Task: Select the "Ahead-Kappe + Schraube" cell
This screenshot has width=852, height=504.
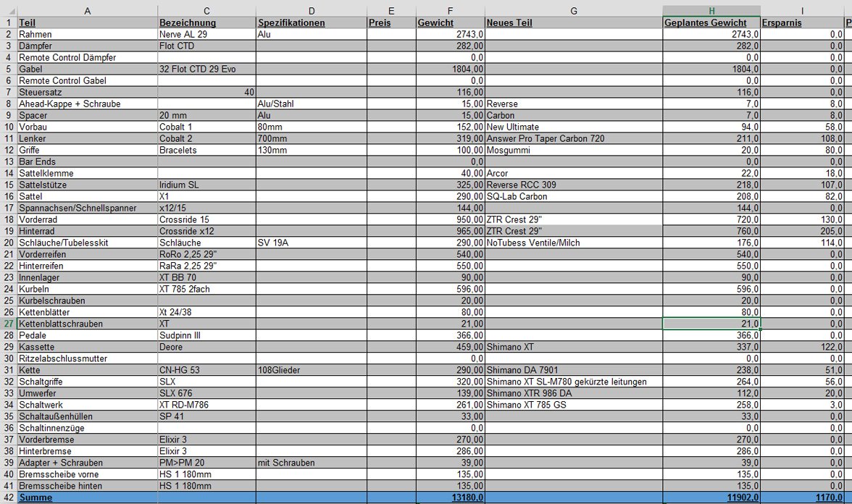Action: coord(88,104)
